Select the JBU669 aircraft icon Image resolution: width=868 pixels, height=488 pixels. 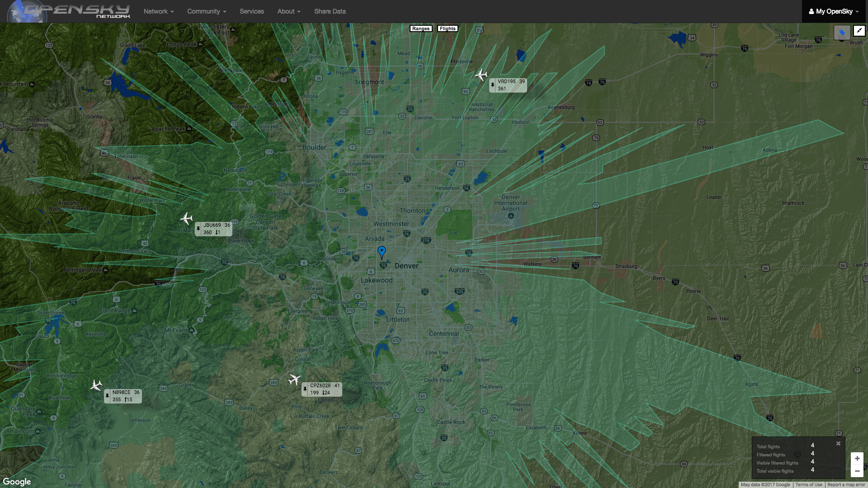coord(186,219)
